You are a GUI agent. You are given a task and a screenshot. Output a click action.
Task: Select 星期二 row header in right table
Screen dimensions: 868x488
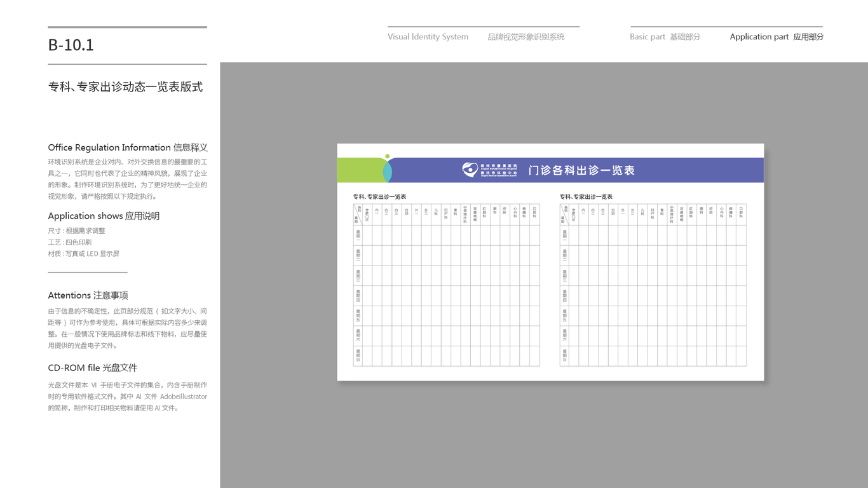tap(565, 255)
